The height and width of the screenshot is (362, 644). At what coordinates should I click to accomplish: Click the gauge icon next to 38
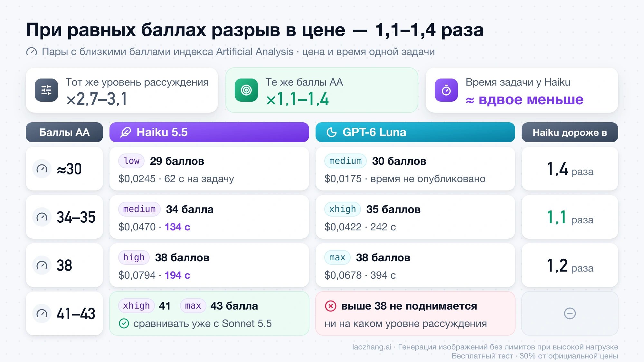point(42,265)
